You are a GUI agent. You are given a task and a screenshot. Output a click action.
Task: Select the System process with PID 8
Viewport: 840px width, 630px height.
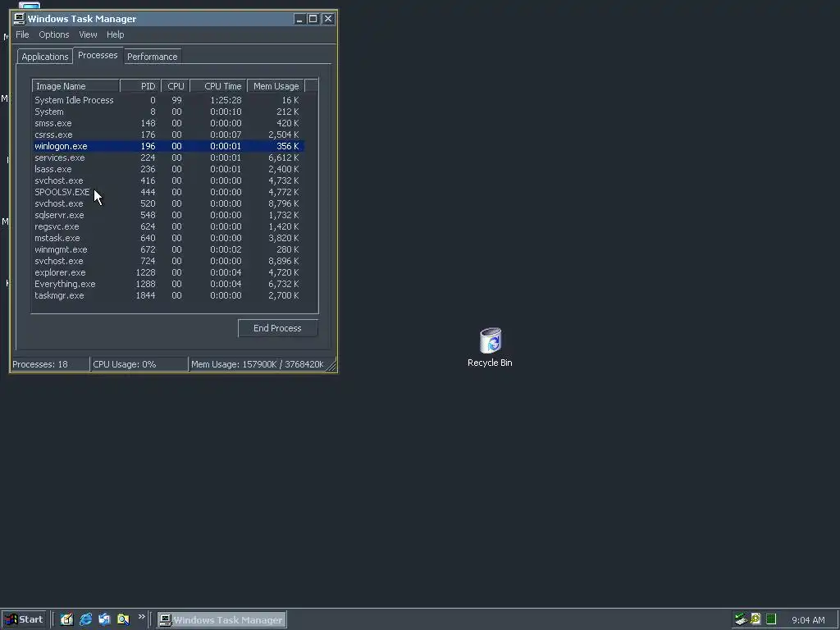[168, 112]
